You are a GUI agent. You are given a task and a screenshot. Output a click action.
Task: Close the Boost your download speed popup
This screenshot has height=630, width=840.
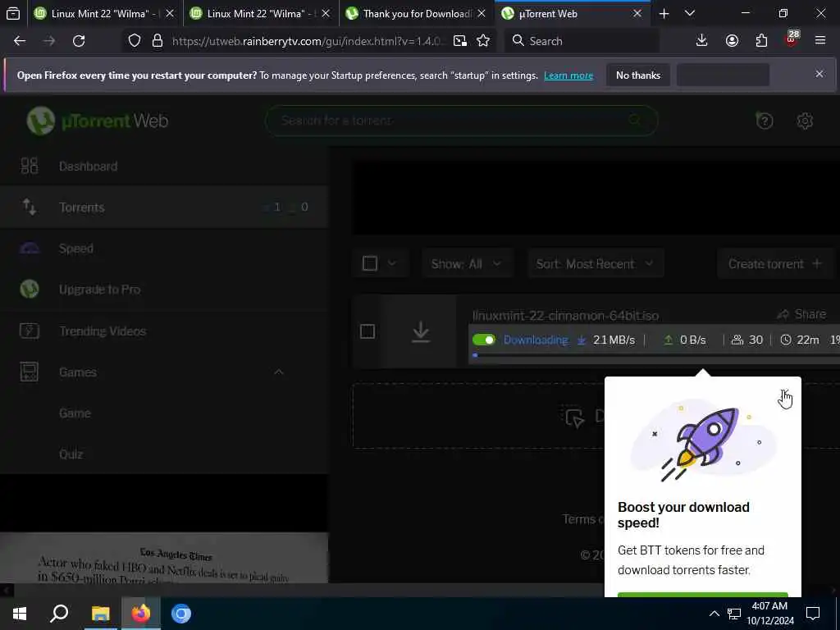[783, 393]
